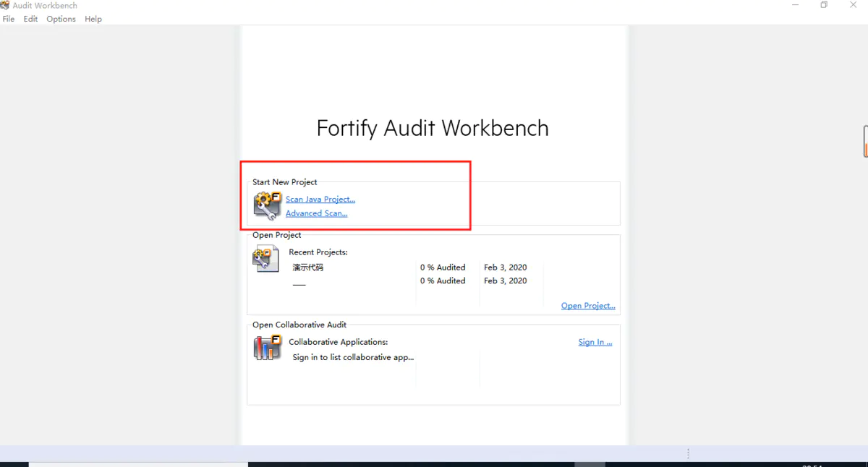
Task: Click the Recent Projects label
Action: point(318,252)
